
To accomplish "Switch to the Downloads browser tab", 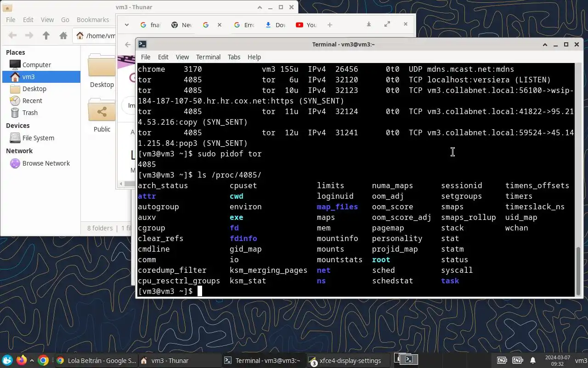I will coord(275,25).
